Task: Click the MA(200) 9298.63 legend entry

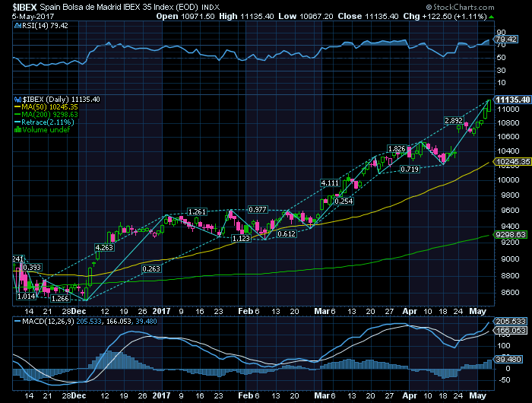Action: click(x=49, y=115)
